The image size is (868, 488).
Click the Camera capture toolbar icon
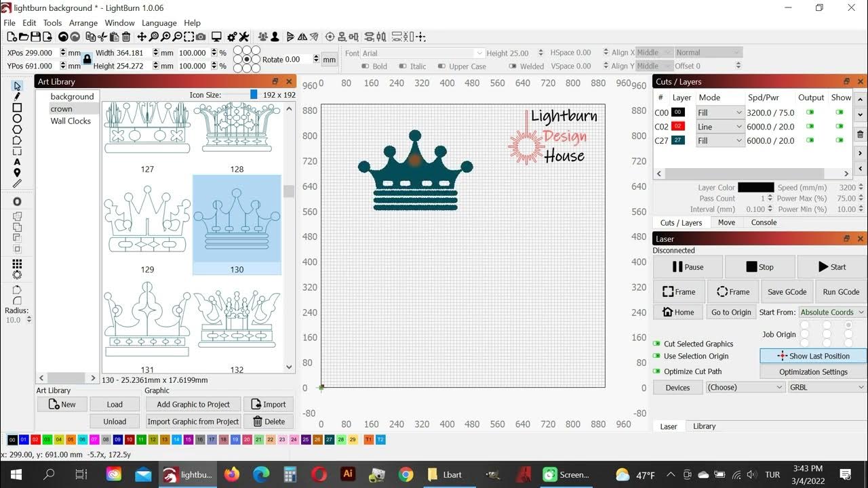pos(201,37)
